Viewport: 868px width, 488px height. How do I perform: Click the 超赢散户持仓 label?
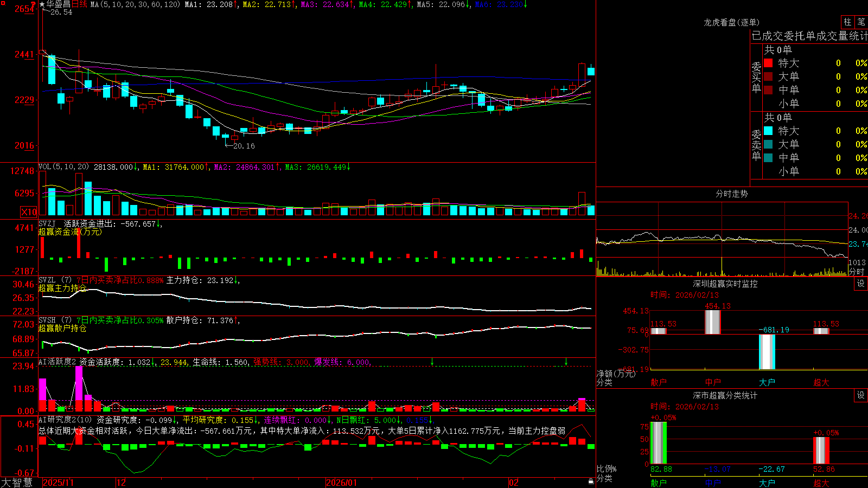(x=62, y=328)
